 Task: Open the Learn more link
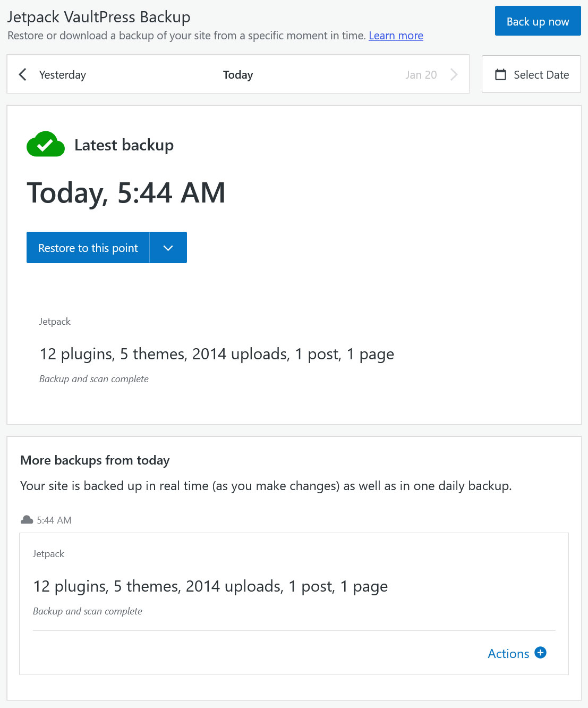(395, 35)
